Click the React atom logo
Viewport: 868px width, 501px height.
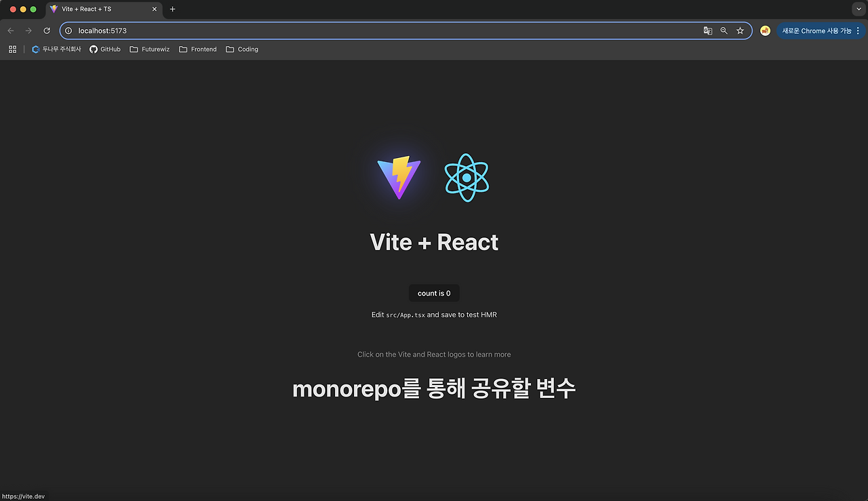tap(467, 178)
